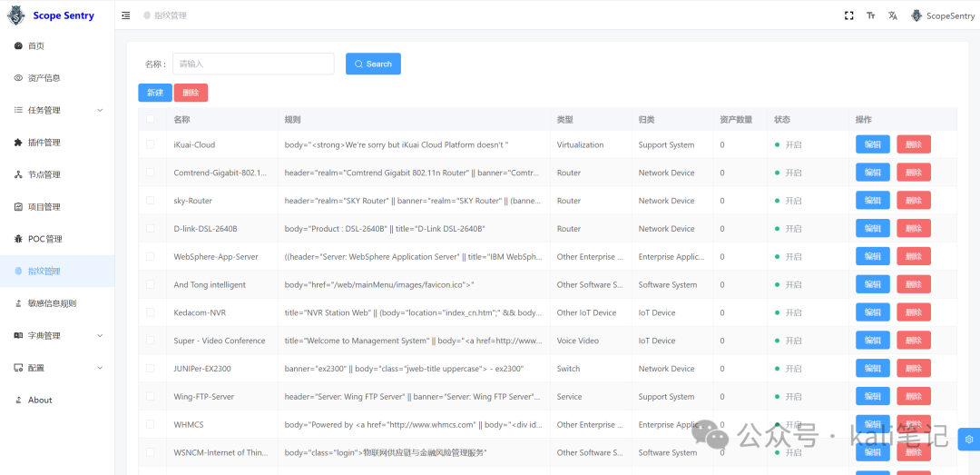
Task: Click the red 删除 button above the table
Action: point(191,93)
